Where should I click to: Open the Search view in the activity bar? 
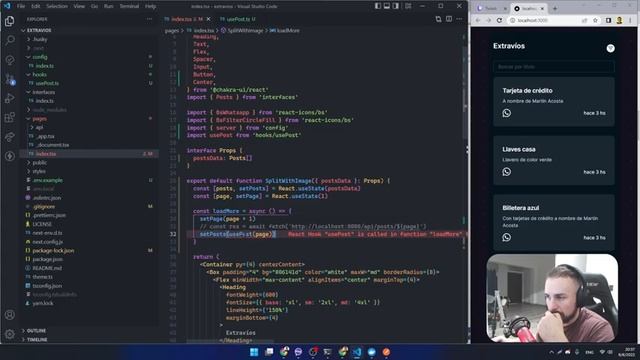[10, 40]
